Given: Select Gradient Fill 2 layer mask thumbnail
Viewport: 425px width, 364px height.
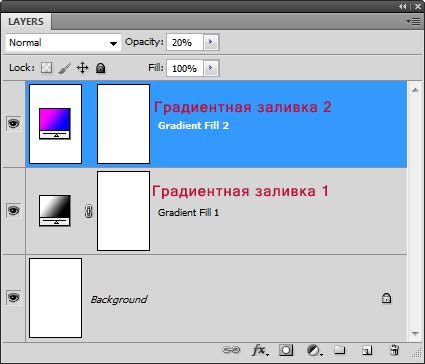Looking at the screenshot, I should click(123, 124).
